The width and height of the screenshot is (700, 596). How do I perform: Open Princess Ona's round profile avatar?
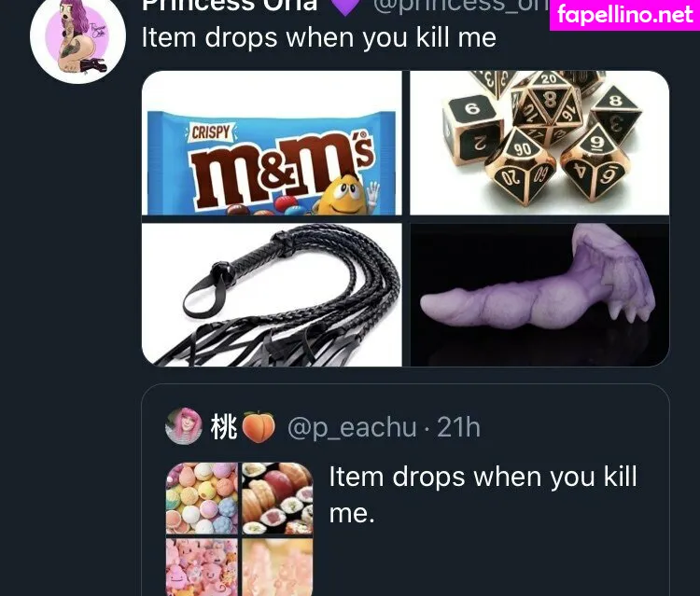tap(77, 36)
